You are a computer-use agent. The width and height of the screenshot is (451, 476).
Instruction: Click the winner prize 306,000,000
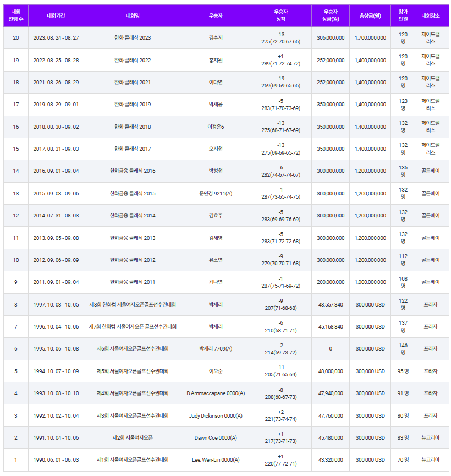tap(331, 38)
